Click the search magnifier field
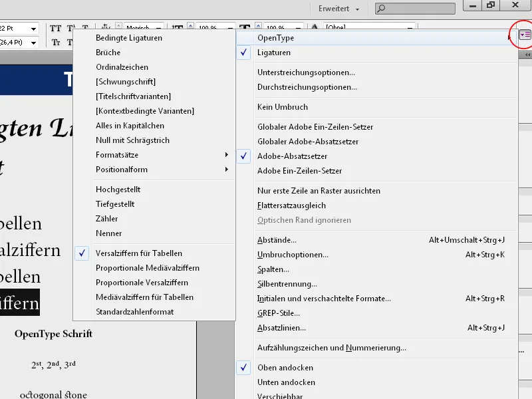 [x=415, y=9]
